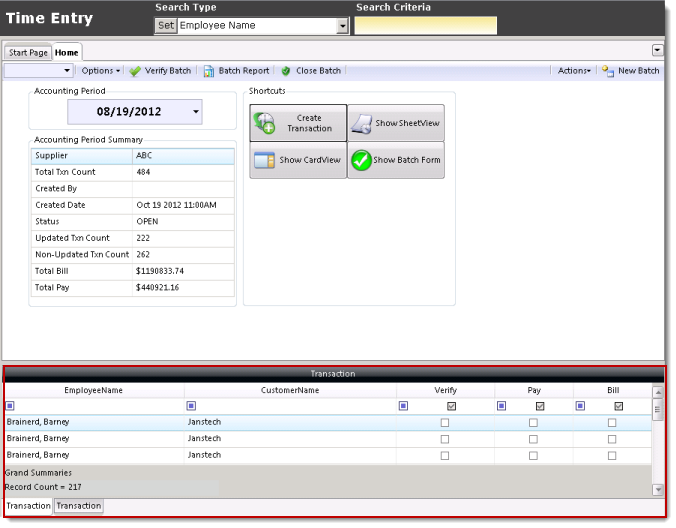Screen dimensions: 676x528
Task: Click the CustomerName column filter icon
Action: pyautogui.click(x=191, y=406)
